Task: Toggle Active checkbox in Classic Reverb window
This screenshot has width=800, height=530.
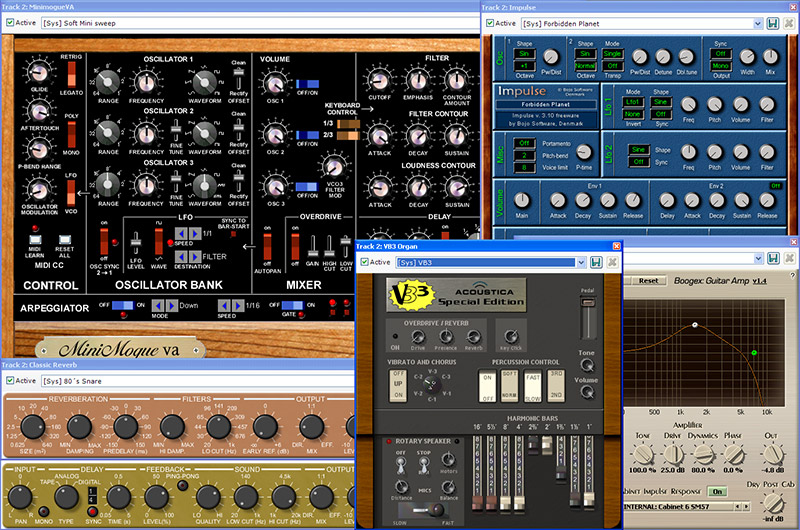Action: 10,381
